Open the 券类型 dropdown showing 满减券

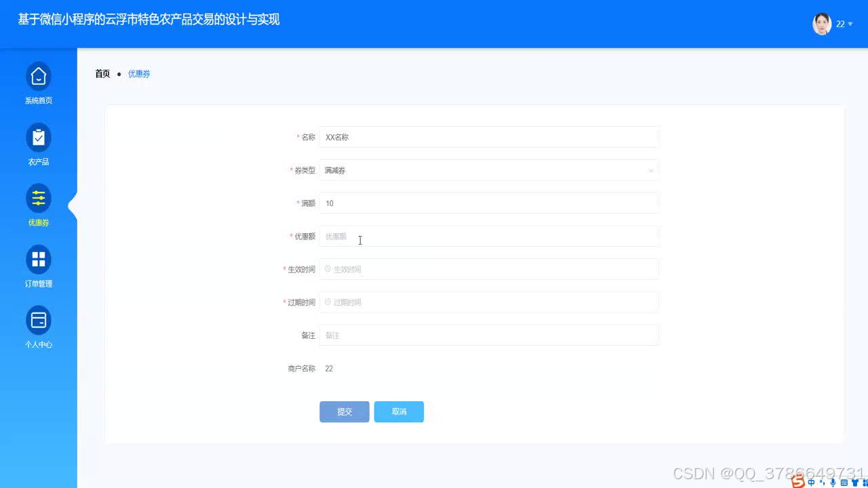[490, 170]
